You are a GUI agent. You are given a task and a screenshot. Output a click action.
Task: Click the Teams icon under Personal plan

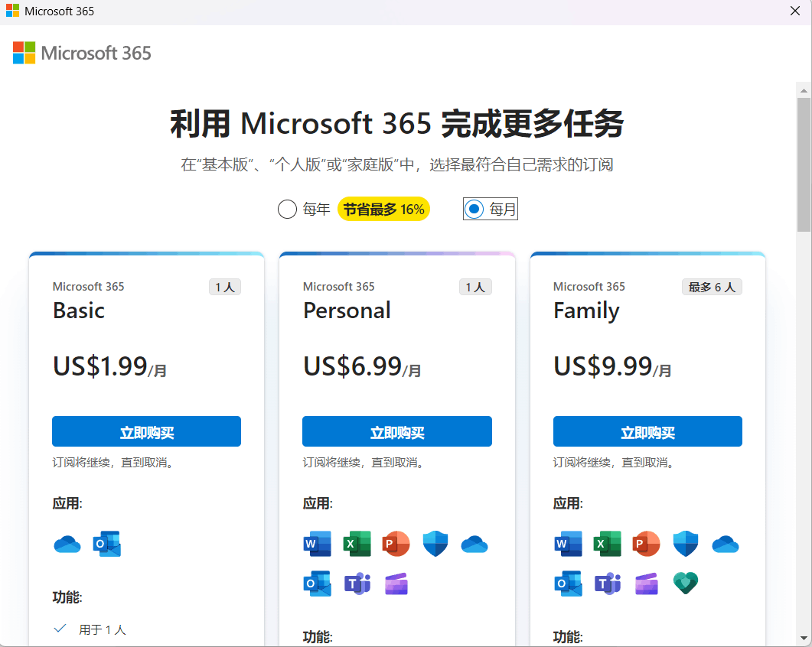pyautogui.click(x=357, y=583)
